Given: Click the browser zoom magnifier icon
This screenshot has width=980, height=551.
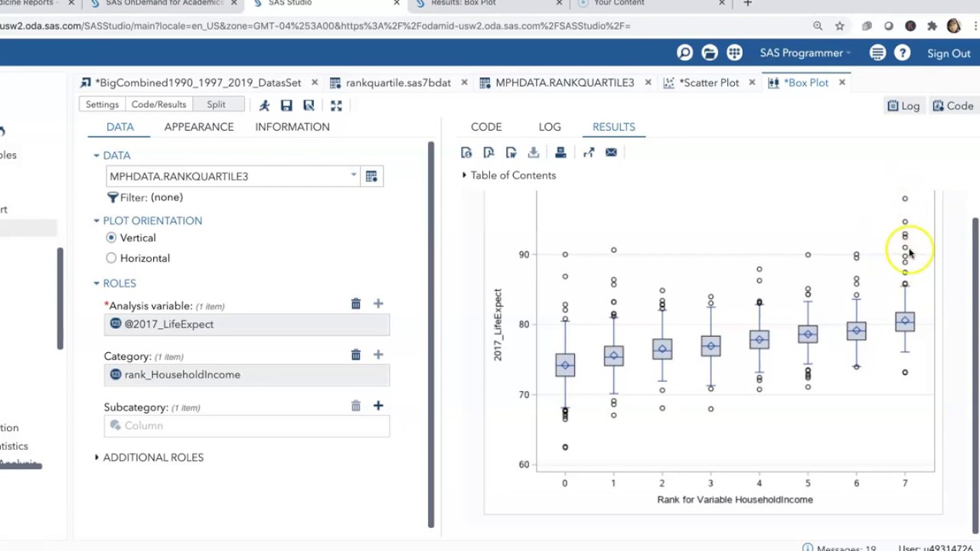Looking at the screenshot, I should pos(818,26).
